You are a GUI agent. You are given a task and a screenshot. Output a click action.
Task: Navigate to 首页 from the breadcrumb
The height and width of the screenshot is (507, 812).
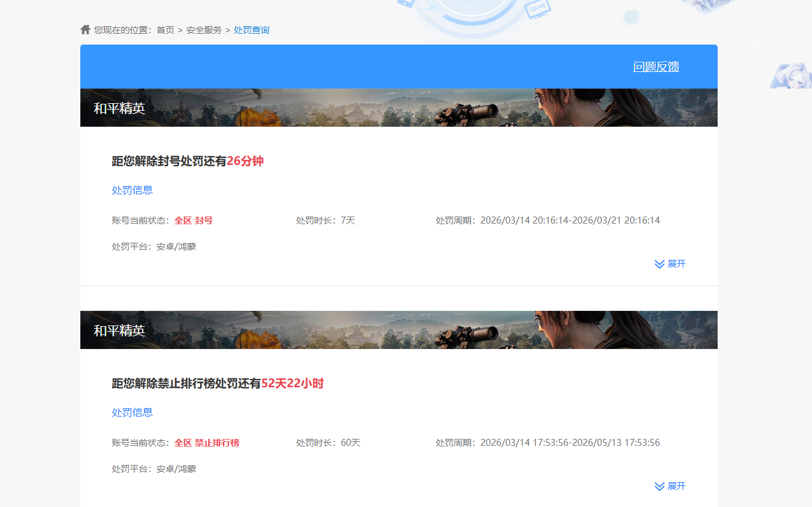tap(165, 29)
